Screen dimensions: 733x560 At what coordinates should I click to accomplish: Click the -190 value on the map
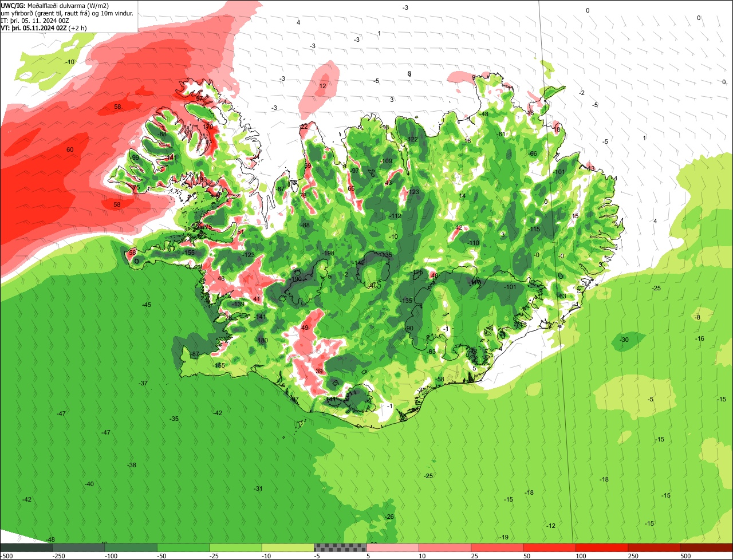coord(295,279)
